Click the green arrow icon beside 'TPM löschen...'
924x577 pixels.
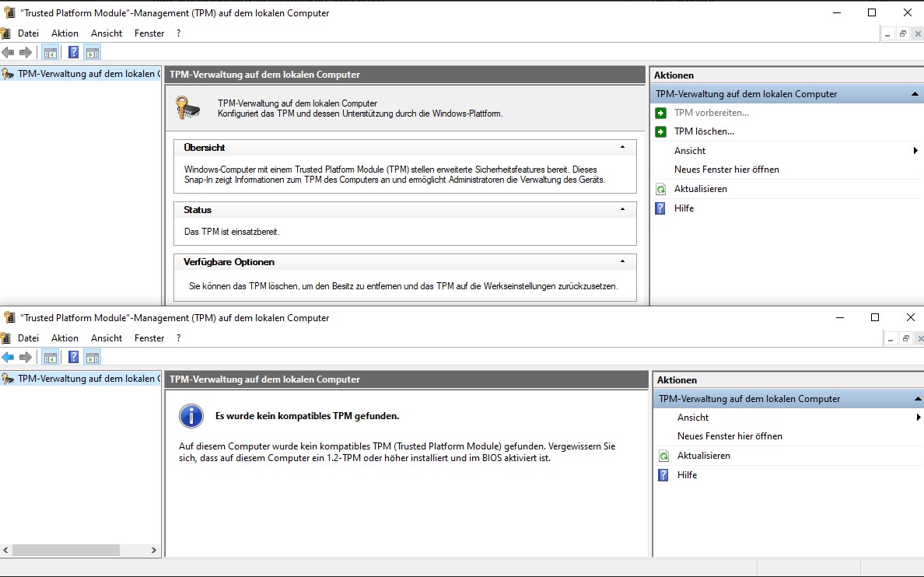point(661,131)
